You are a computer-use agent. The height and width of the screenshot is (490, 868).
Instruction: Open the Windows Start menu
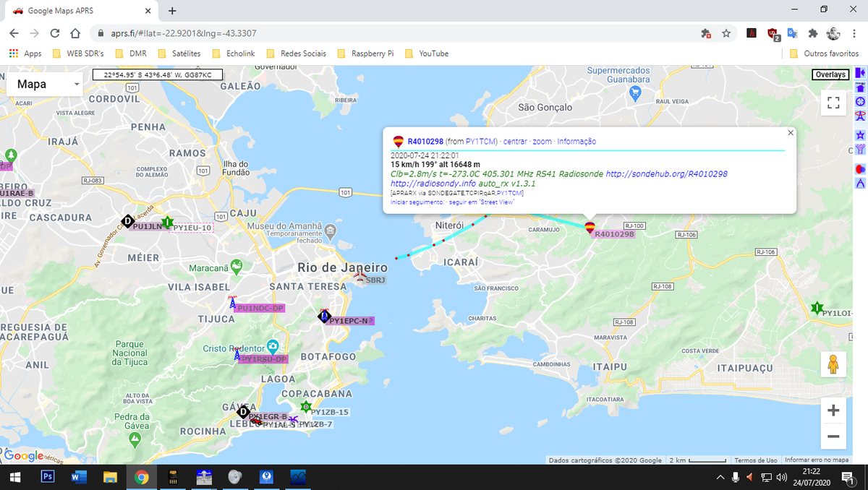14,477
